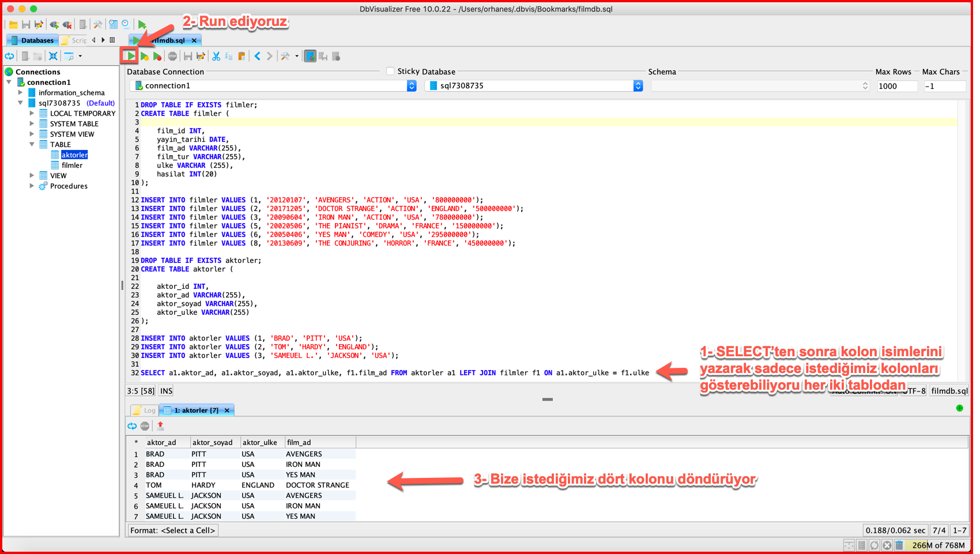This screenshot has width=980, height=554.
Task: Click the execute run button in editor
Action: [x=130, y=56]
